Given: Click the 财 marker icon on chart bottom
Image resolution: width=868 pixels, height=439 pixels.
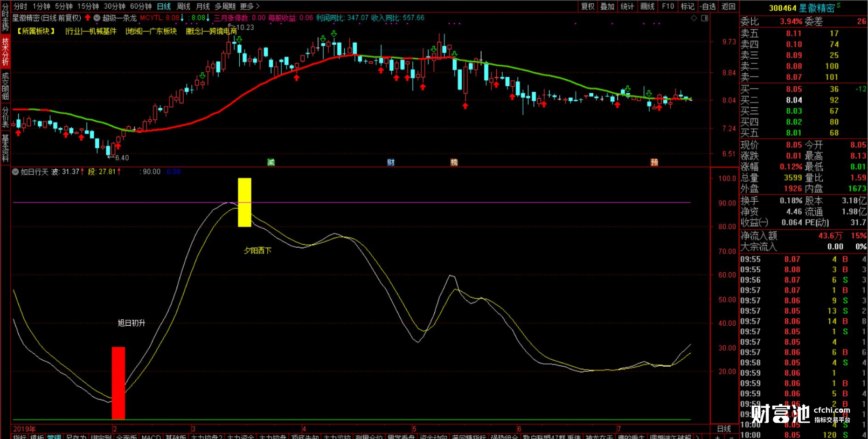Looking at the screenshot, I should click(391, 162).
